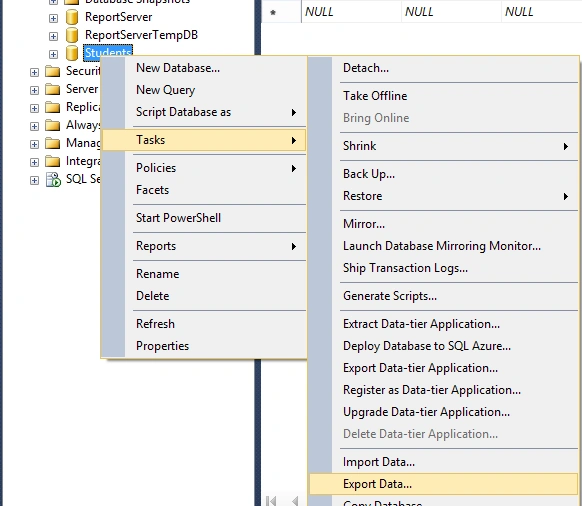
Task: Click the Replication folder icon
Action: 53,107
